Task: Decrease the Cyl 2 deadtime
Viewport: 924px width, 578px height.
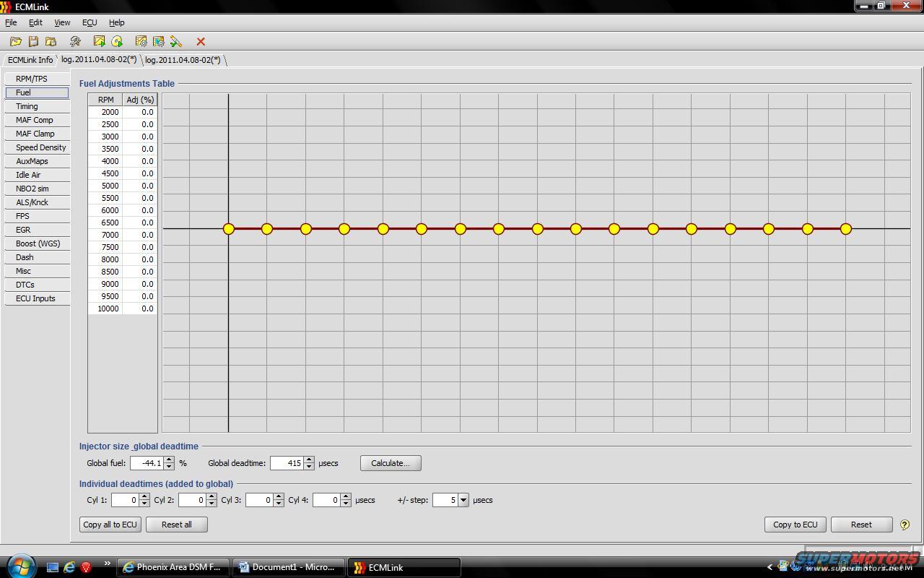Action: pos(212,504)
